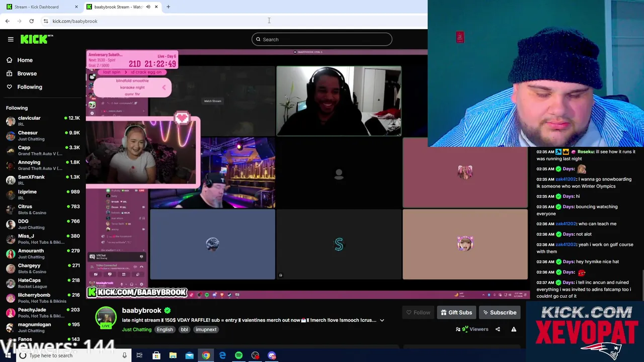
Task: Share the stream with share icon
Action: pos(498,329)
